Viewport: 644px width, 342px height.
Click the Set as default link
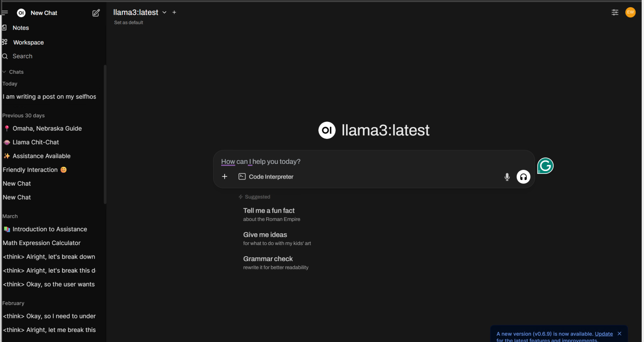coord(128,23)
